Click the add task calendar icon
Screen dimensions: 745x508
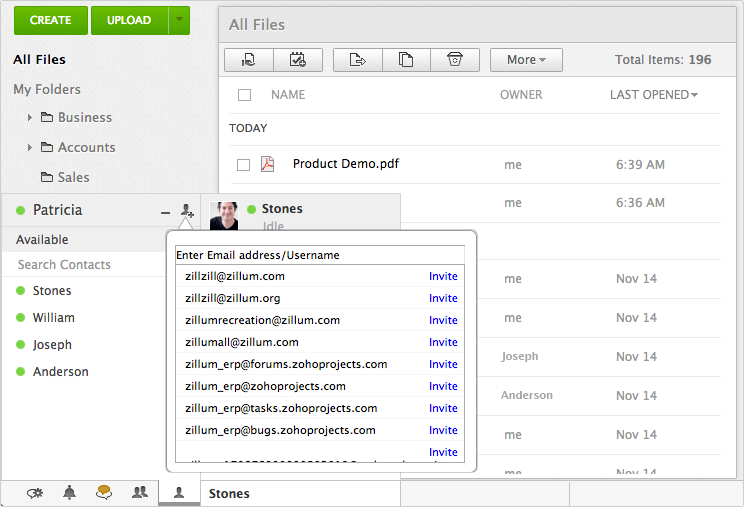[298, 60]
